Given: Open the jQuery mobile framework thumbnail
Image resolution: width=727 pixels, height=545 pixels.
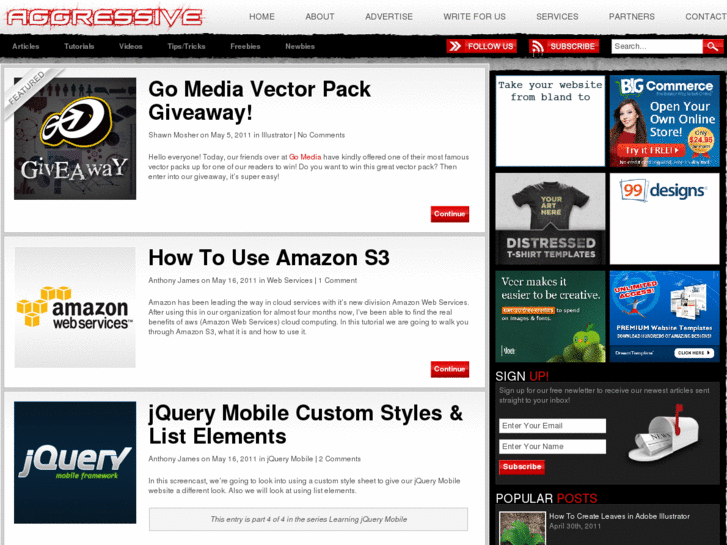Looking at the screenshot, I should (75, 462).
